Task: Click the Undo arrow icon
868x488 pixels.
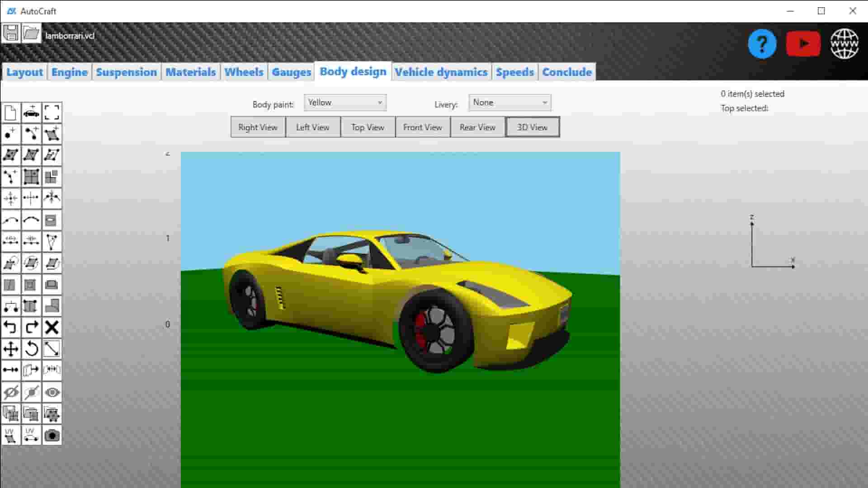Action: tap(11, 327)
